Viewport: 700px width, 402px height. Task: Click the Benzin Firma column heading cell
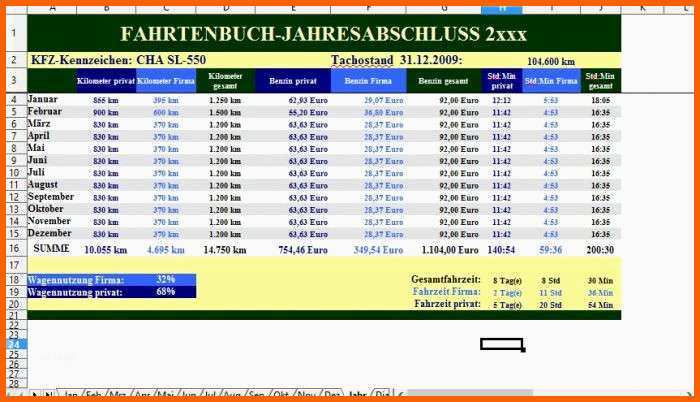click(x=368, y=81)
